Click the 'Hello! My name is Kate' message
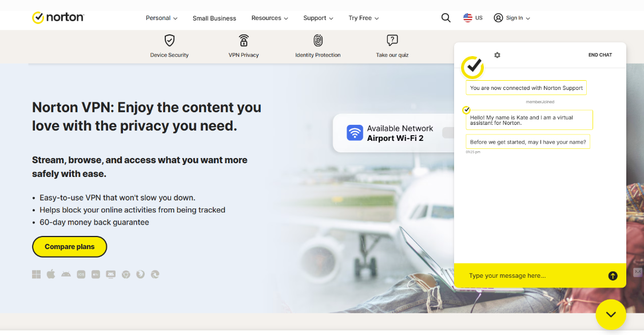Image resolution: width=644 pixels, height=335 pixels. [x=529, y=120]
